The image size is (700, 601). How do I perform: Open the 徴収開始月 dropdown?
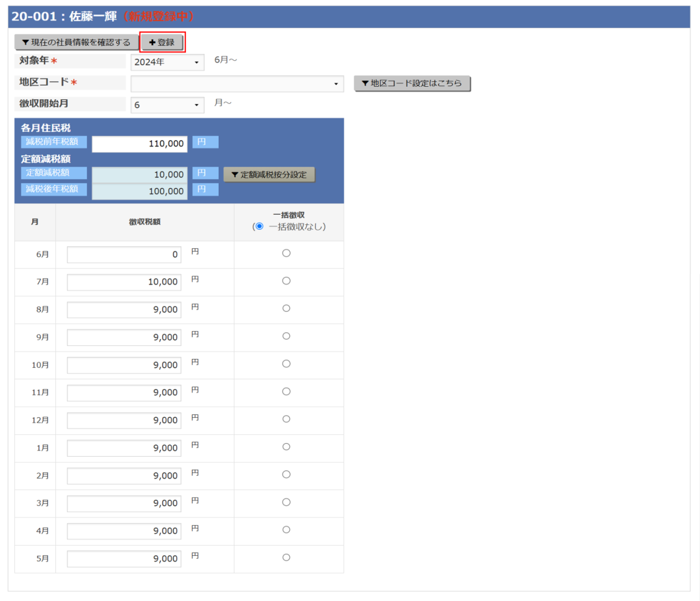click(167, 105)
